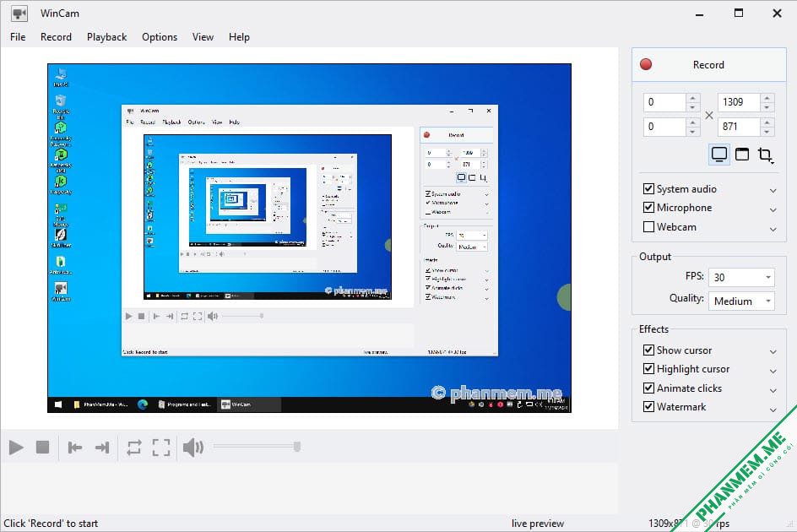Click the X offset field showing 0
Image resolution: width=797 pixels, height=532 pixels.
pyautogui.click(x=664, y=102)
